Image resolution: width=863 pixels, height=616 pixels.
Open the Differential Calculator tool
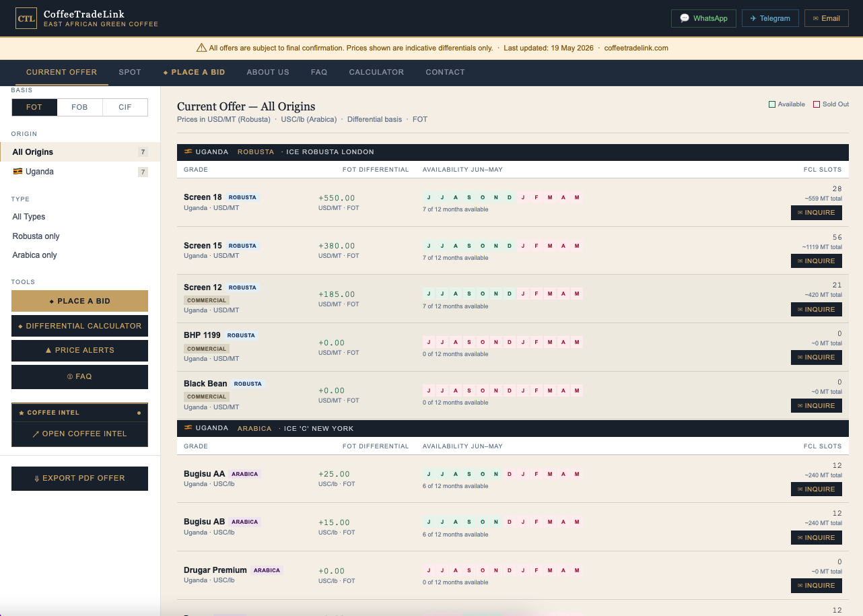(x=79, y=326)
